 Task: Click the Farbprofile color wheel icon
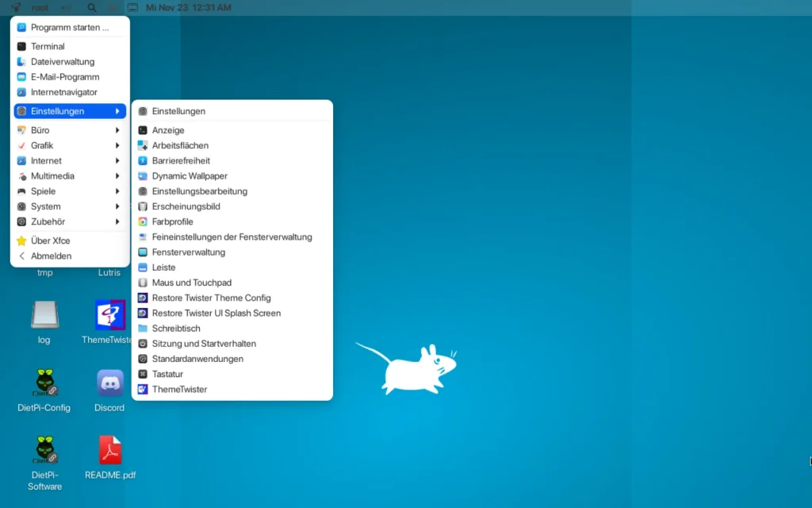tap(143, 222)
